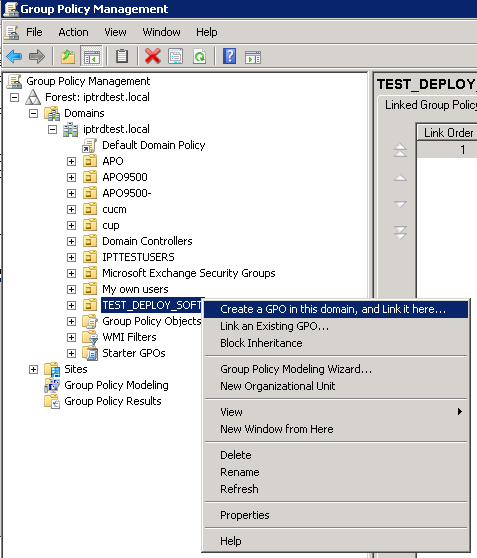Expand the IPTTESTUSERS node
The width and height of the screenshot is (477, 558).
point(72,258)
